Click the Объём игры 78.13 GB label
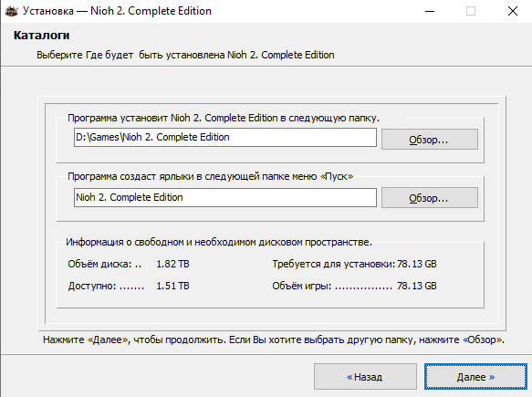Image resolution: width=532 pixels, height=397 pixels. point(354,286)
